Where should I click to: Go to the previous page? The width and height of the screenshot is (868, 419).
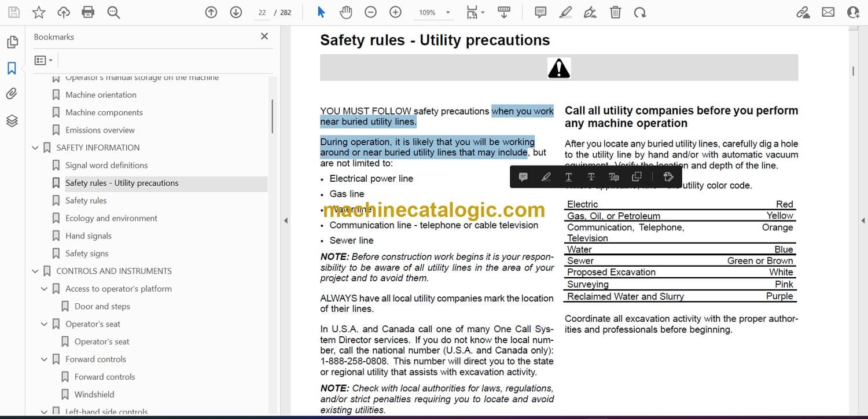click(x=211, y=12)
